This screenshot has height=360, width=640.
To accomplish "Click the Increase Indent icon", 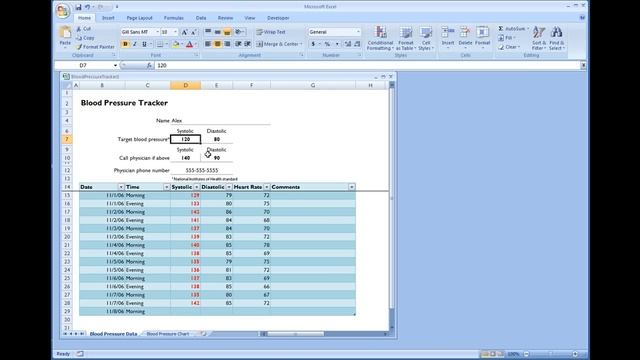I will coord(247,44).
